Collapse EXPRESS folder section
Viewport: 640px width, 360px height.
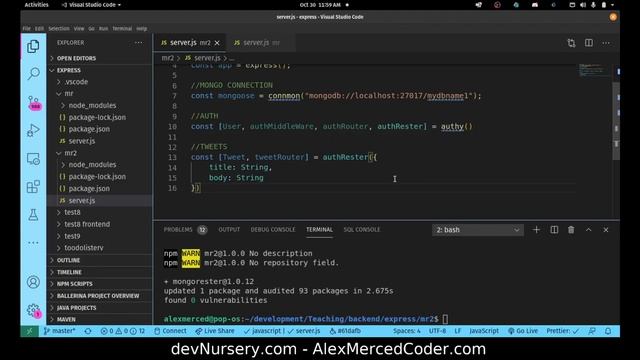(x=100, y=70)
